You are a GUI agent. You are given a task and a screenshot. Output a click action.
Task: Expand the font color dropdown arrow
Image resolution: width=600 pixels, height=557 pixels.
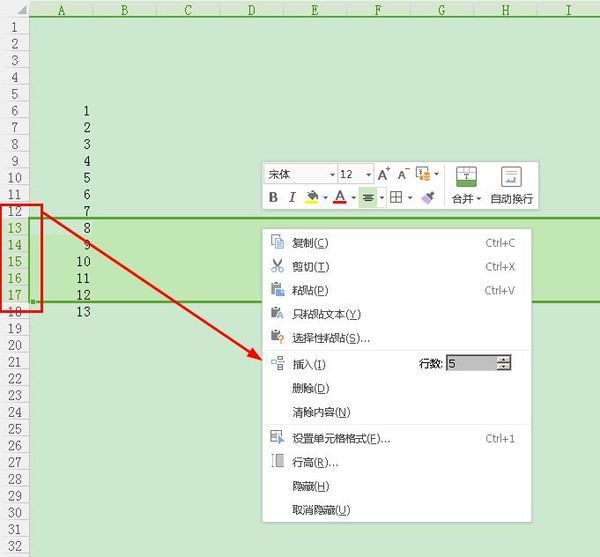coord(354,198)
